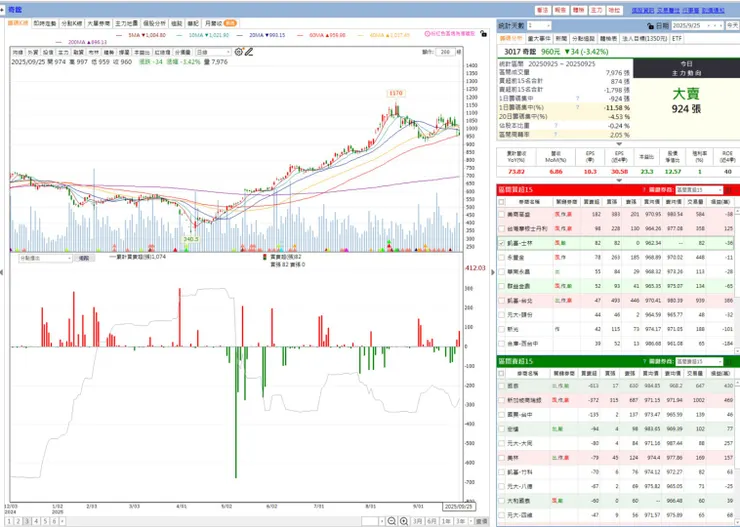The image size is (740, 527).
Task: Tick the checkbox on the row with 970.95
Action: [501, 214]
